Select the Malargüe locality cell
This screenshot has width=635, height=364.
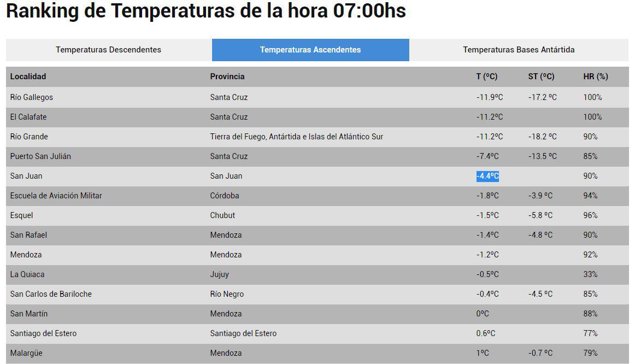coord(26,353)
